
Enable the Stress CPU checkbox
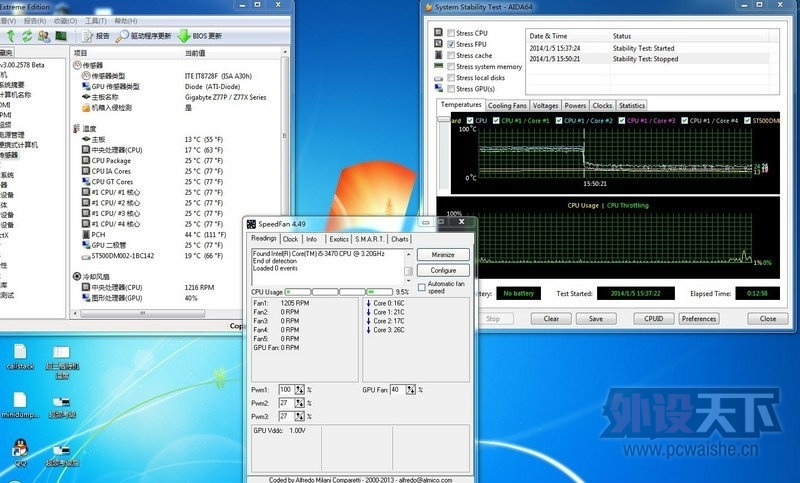pos(451,33)
